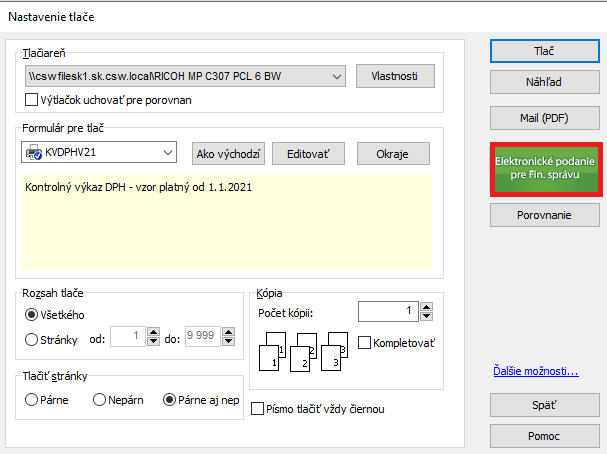
Task: Open the Ďalšie možnosti link
Action: coord(536,372)
